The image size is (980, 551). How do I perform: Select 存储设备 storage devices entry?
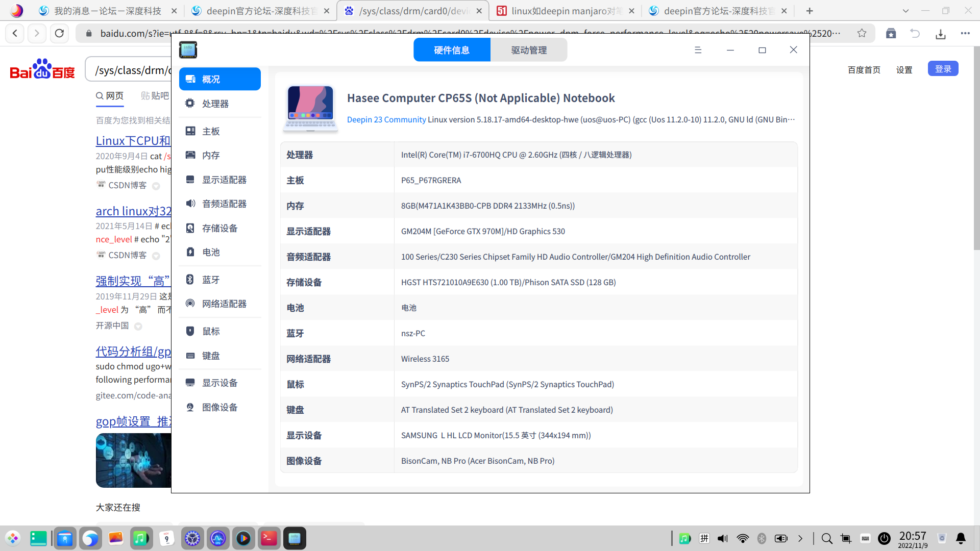point(219,228)
